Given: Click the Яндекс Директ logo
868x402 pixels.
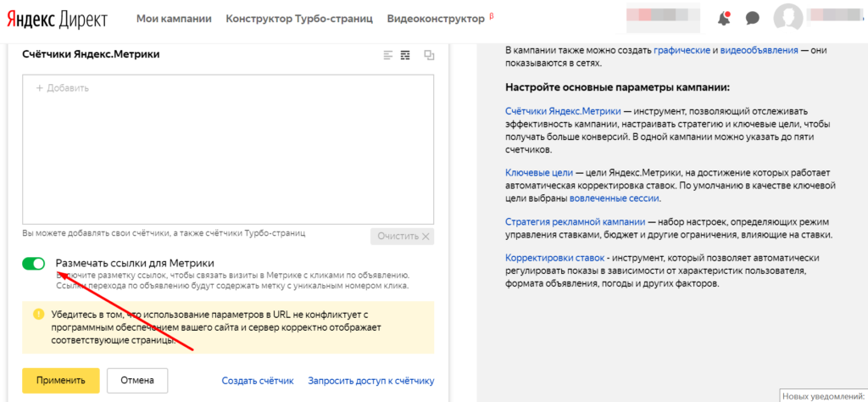Looking at the screenshot, I should point(64,19).
